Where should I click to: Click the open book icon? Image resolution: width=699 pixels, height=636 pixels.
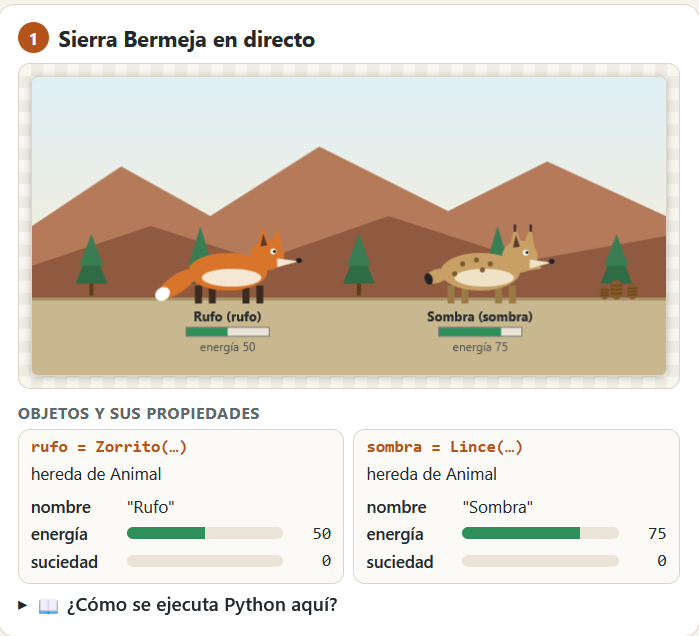(48, 606)
